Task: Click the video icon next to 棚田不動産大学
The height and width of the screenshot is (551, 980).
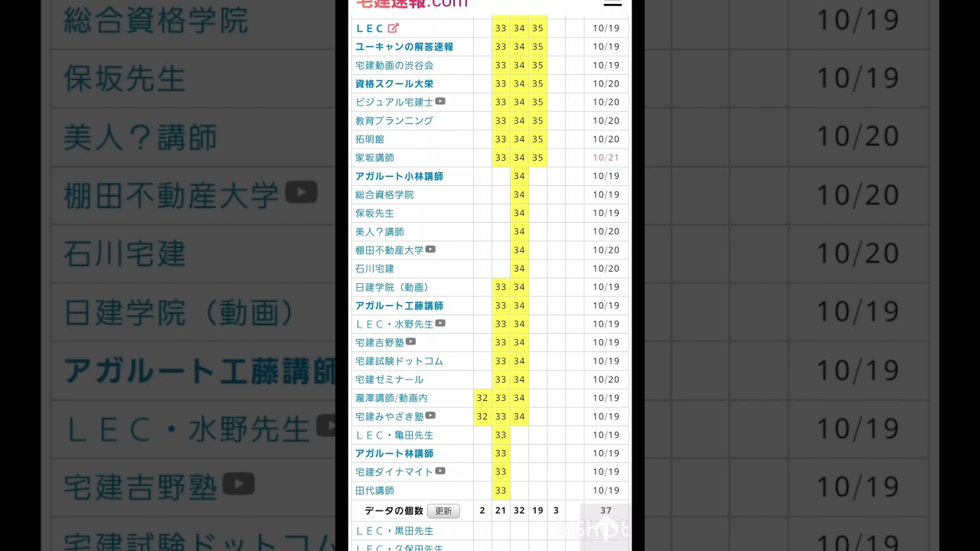Action: 430,249
